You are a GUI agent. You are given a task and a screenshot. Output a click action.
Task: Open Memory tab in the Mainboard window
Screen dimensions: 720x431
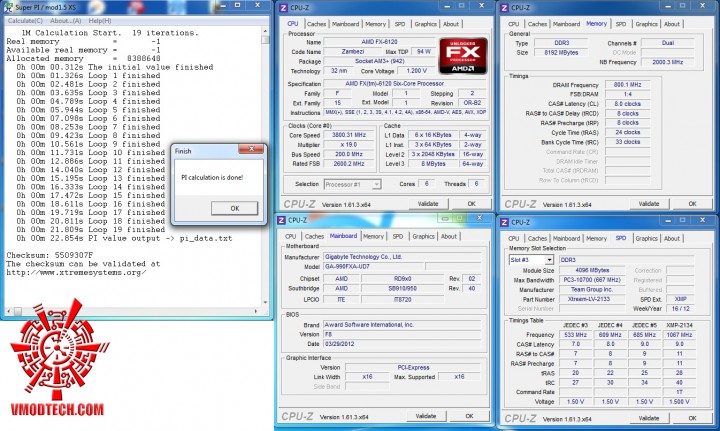click(373, 236)
